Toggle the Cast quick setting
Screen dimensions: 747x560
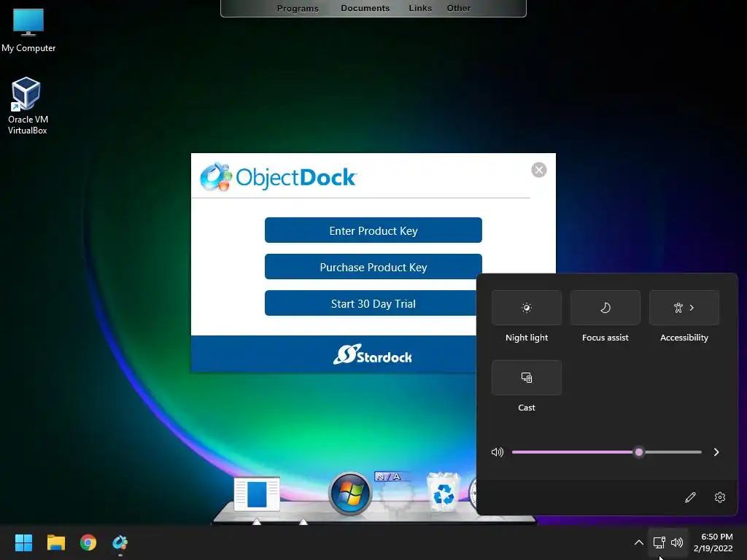tap(527, 378)
